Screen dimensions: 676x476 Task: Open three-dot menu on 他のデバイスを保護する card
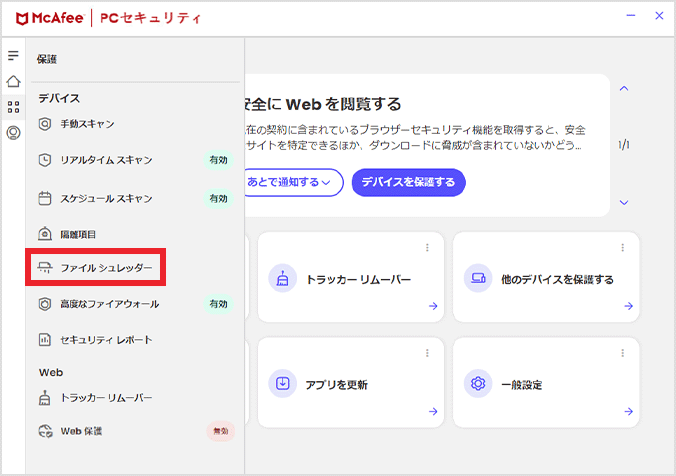623,247
